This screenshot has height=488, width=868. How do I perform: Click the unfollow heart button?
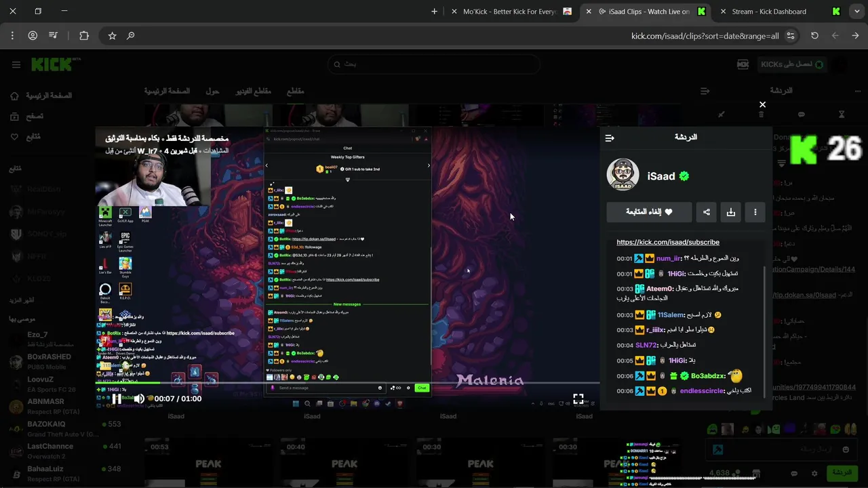(x=649, y=212)
